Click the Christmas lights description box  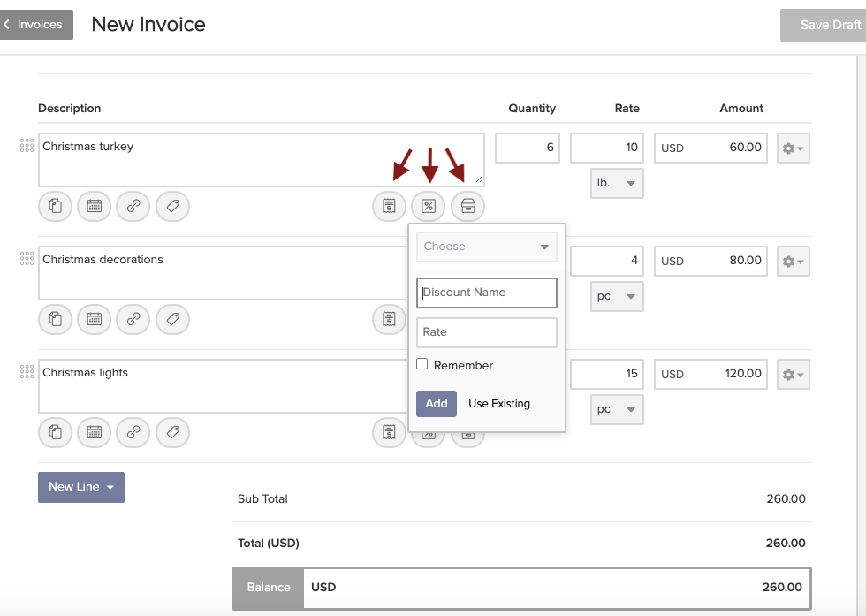[x=223, y=386]
